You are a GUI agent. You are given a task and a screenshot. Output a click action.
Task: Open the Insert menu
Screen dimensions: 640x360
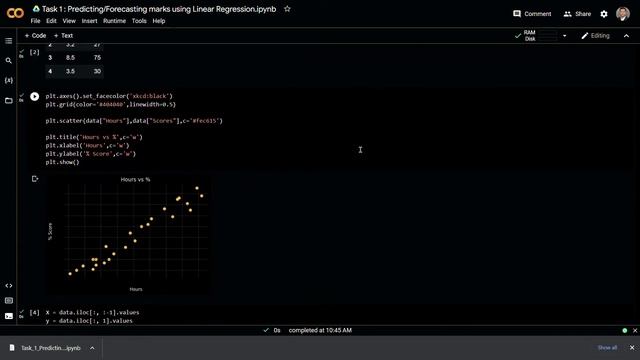point(89,21)
